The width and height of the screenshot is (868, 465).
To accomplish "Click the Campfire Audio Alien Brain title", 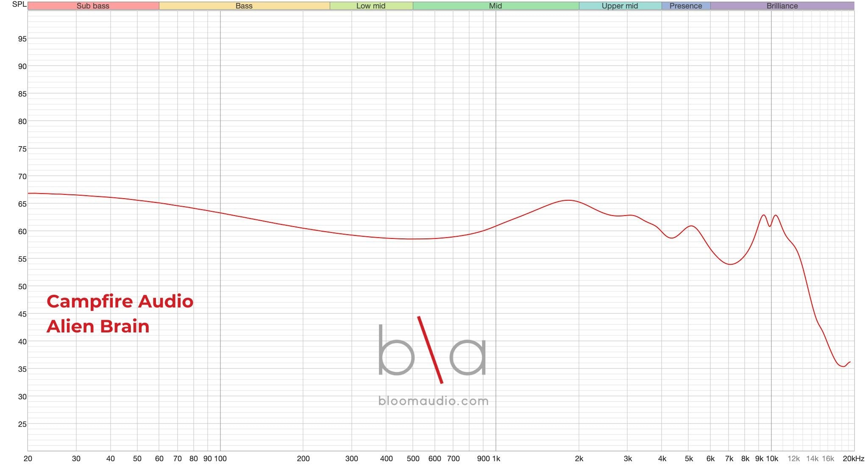I will [120, 313].
